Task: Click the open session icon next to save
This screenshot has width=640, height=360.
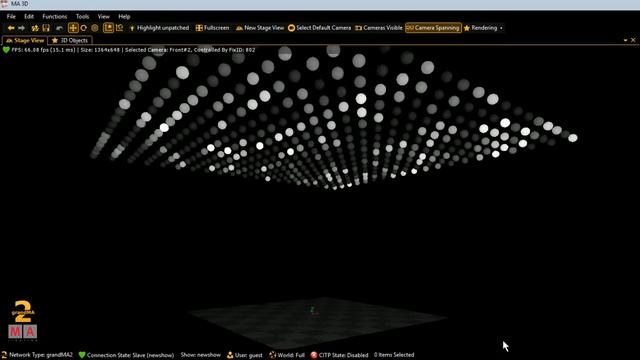Action: [x=35, y=28]
